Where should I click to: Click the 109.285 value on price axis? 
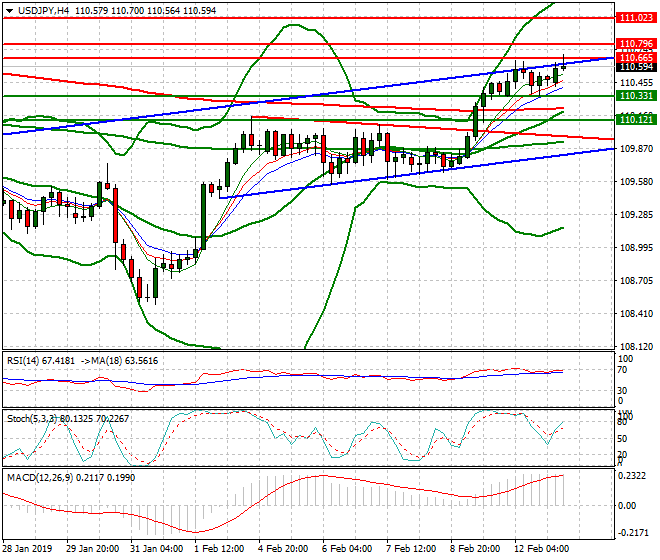click(x=636, y=214)
